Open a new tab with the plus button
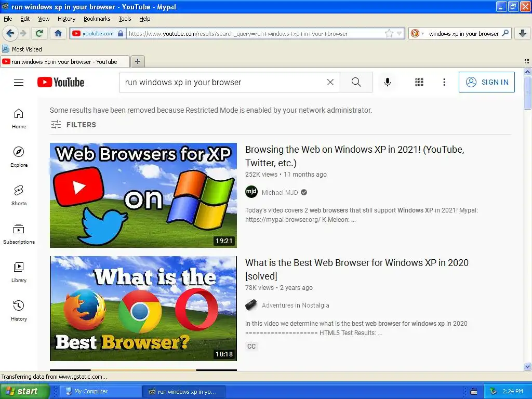This screenshot has width=532, height=399. coord(137,61)
